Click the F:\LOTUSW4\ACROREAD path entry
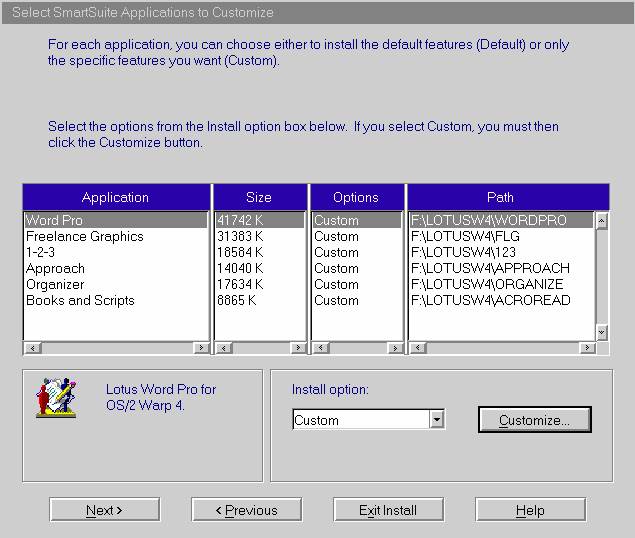Screen dimensions: 635x538 point(502,300)
